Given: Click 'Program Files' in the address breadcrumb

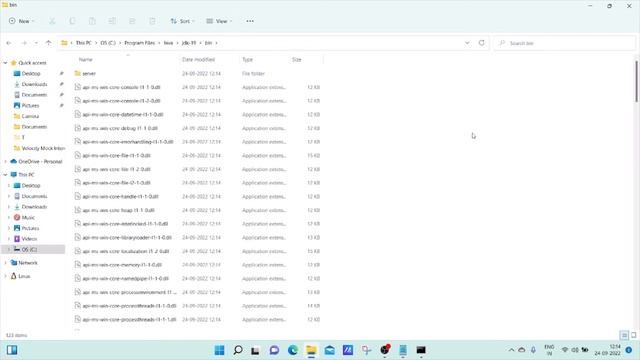Looking at the screenshot, I should click(140, 43).
